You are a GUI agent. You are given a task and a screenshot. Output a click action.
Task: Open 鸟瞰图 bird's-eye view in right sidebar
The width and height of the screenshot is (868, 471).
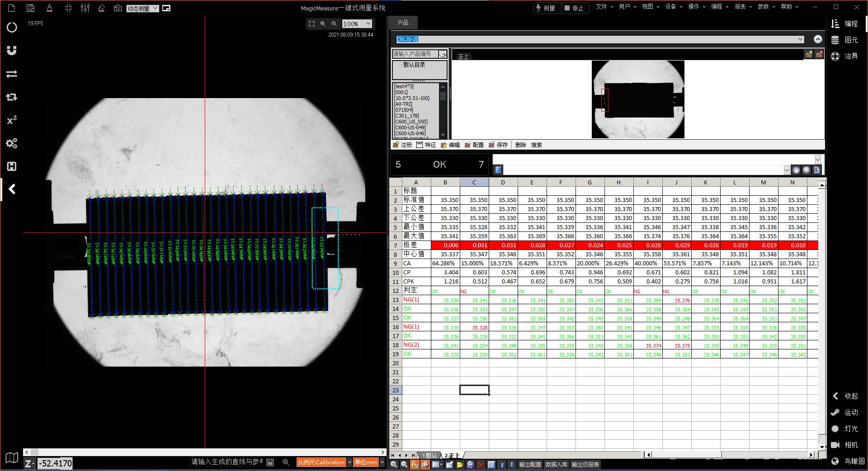(848, 461)
